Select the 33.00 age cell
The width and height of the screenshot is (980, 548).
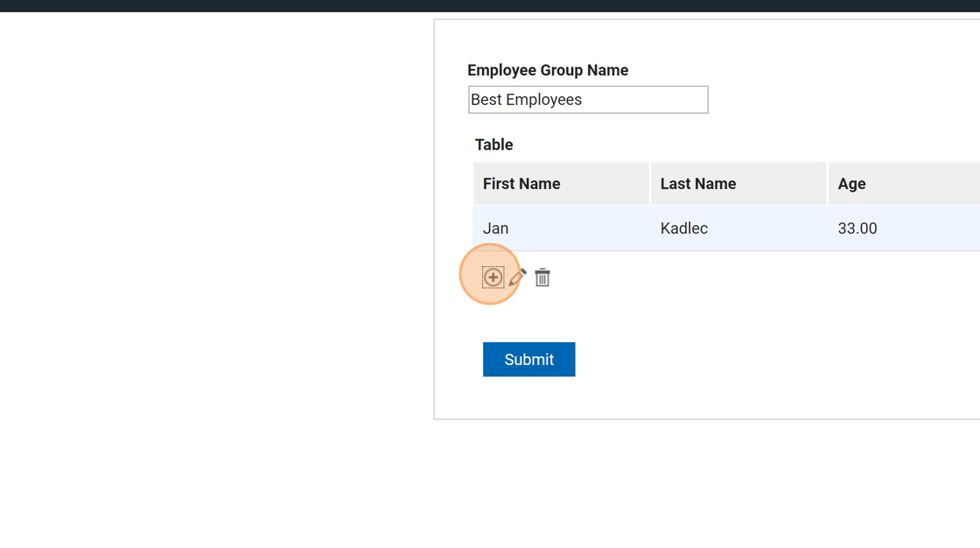pos(857,228)
